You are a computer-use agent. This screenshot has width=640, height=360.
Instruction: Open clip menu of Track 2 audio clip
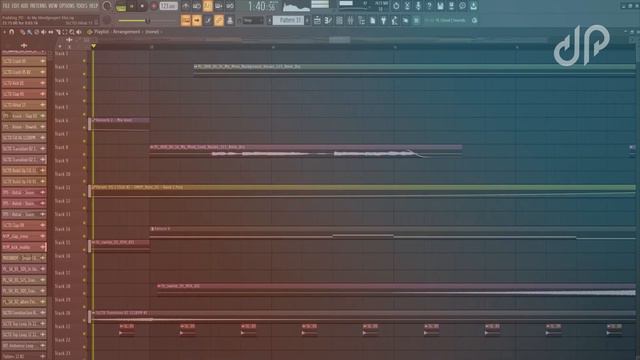(196, 66)
